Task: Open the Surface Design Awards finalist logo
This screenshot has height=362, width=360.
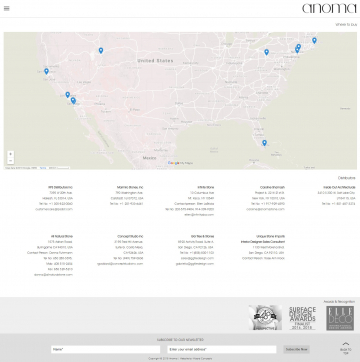Action: click(302, 318)
